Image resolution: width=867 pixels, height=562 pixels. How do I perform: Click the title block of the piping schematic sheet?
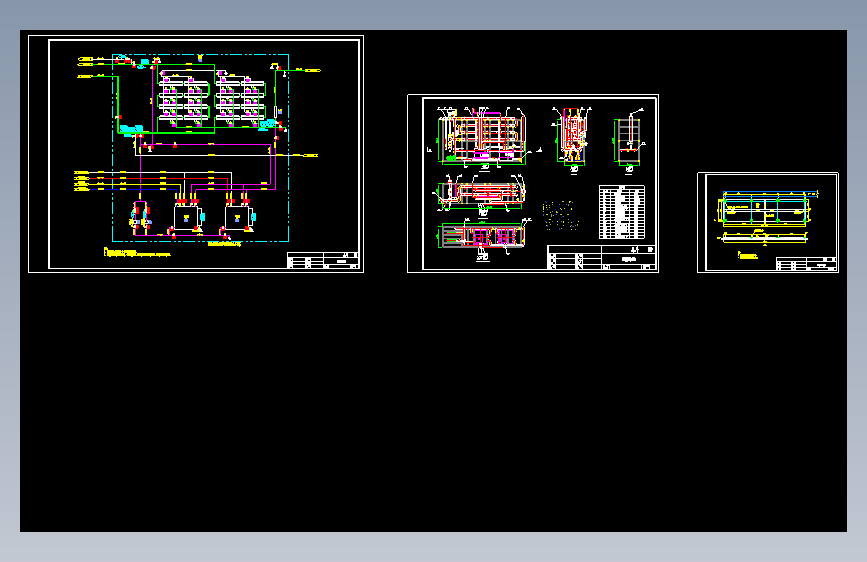click(x=323, y=260)
